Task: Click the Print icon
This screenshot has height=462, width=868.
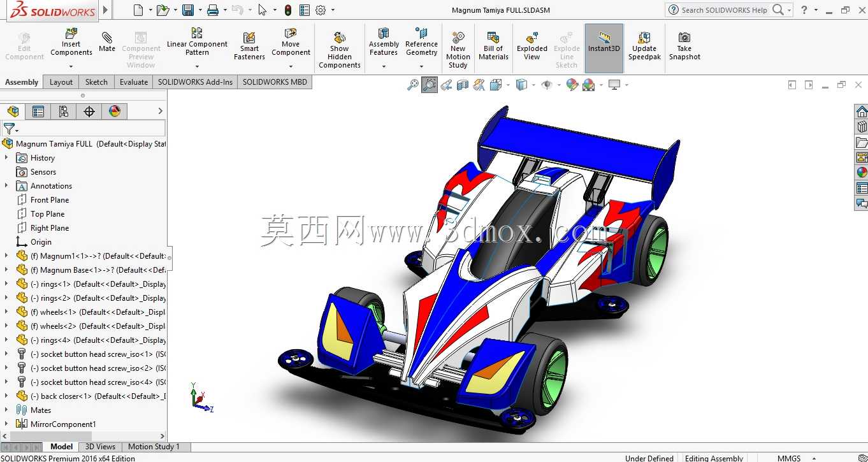Action: [x=213, y=10]
